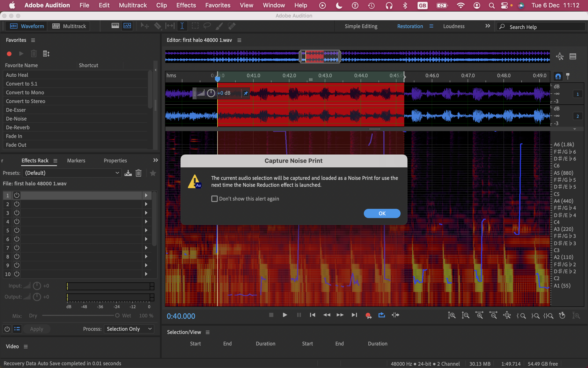Toggle Loop Playback button
Image resolution: width=588 pixels, height=368 pixels.
pyautogui.click(x=382, y=315)
